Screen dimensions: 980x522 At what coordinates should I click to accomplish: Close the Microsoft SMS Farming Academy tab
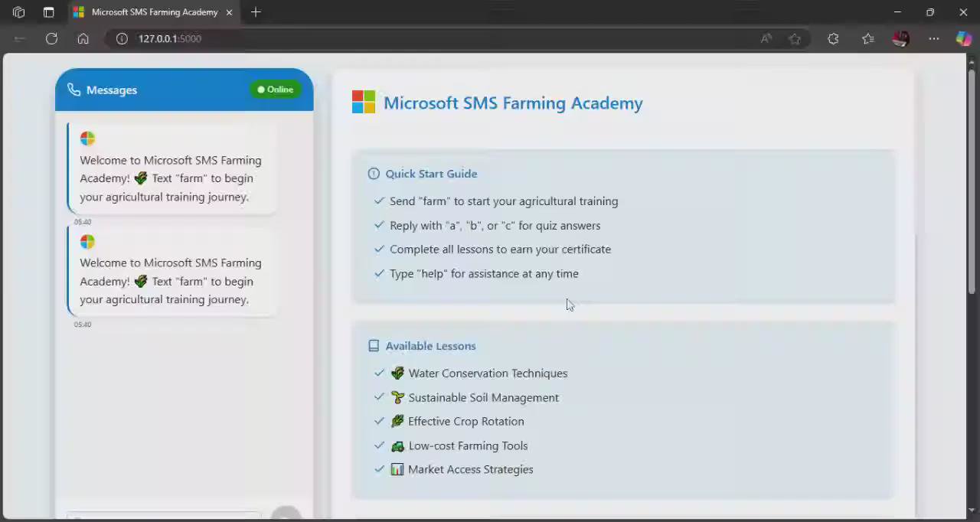[x=229, y=12]
